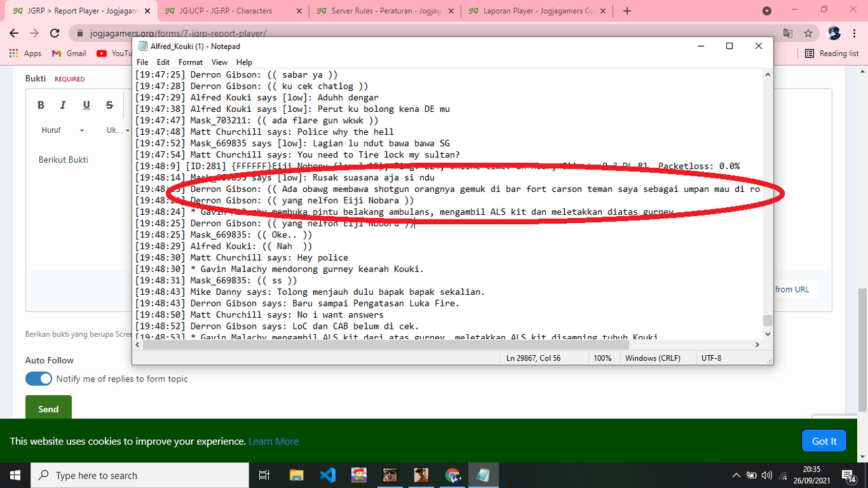This screenshot has height=488, width=868.
Task: Click the Windows Start button
Action: [15, 475]
